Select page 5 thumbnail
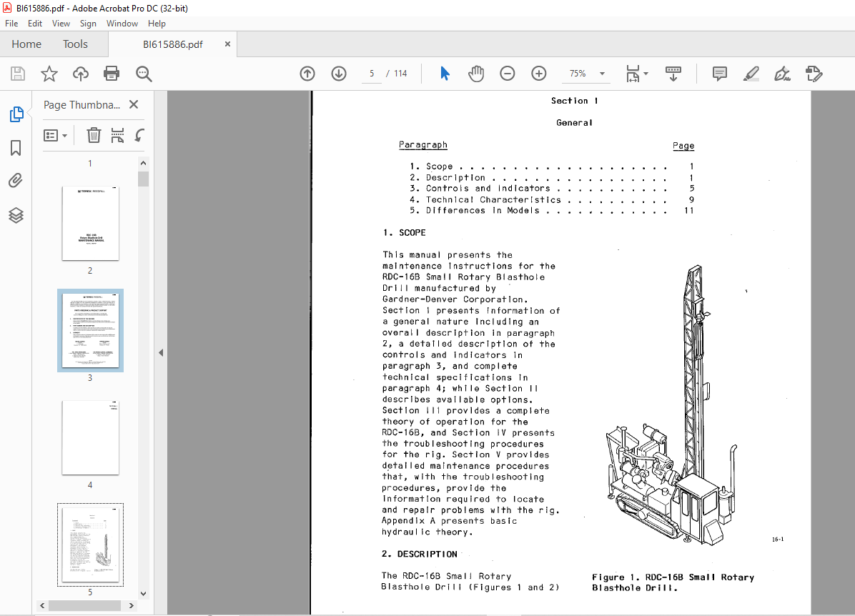Viewport: 855px width, 616px height. coord(91,545)
